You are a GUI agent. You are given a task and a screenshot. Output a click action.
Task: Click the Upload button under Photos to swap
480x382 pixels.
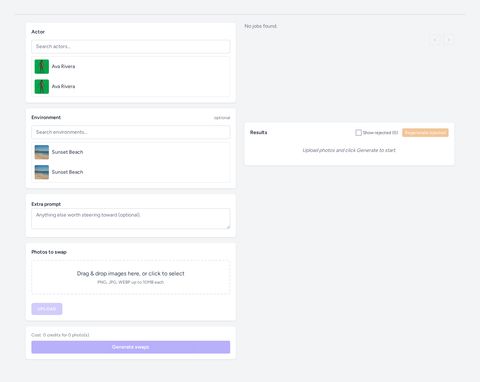[x=47, y=309]
